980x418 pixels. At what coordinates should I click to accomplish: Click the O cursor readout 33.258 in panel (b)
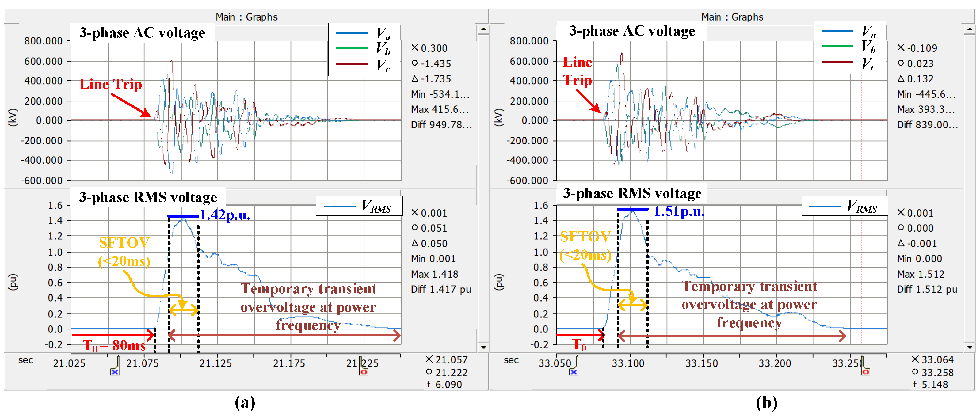point(933,373)
